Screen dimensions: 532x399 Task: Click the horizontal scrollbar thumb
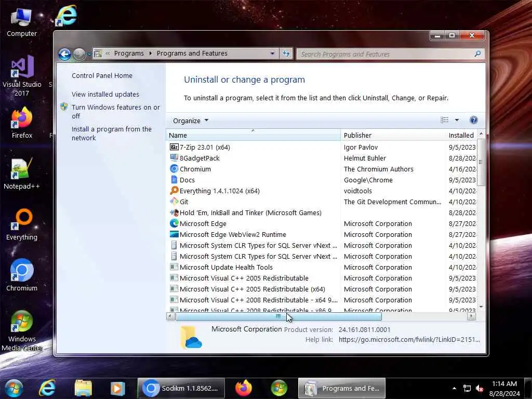pos(278,316)
